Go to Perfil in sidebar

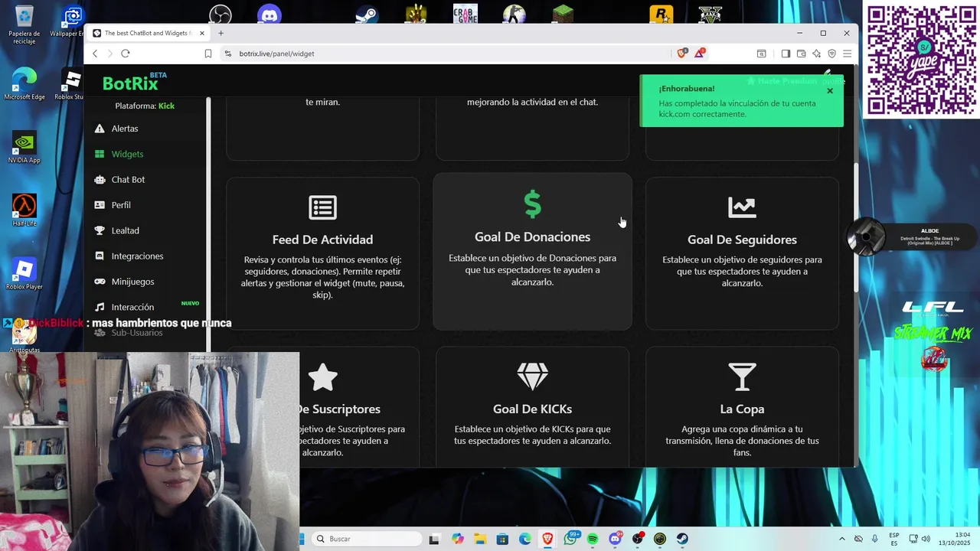(121, 205)
